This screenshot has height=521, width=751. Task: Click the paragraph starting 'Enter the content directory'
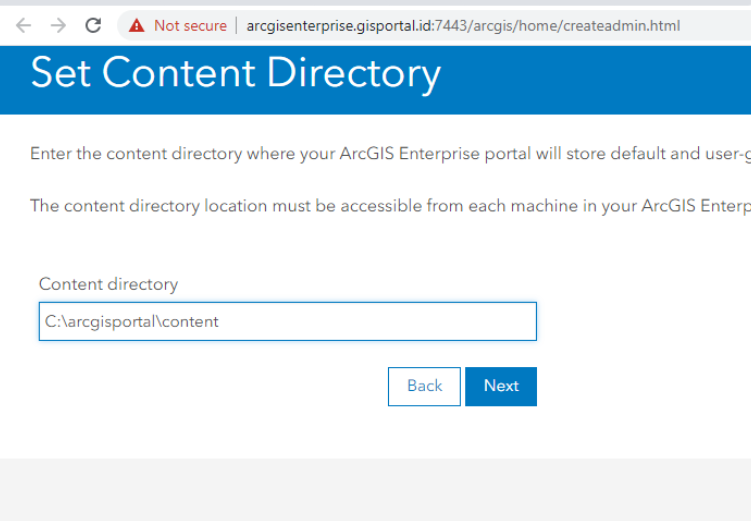pos(390,154)
